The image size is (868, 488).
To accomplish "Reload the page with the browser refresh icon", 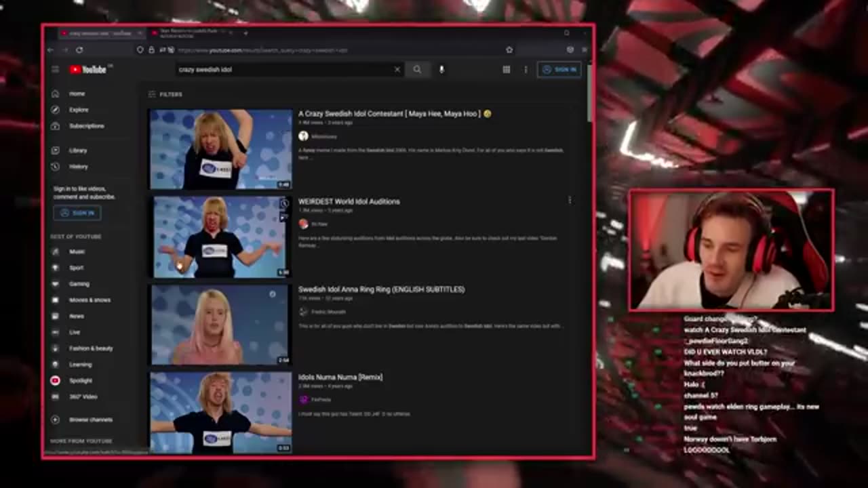I will coord(79,49).
